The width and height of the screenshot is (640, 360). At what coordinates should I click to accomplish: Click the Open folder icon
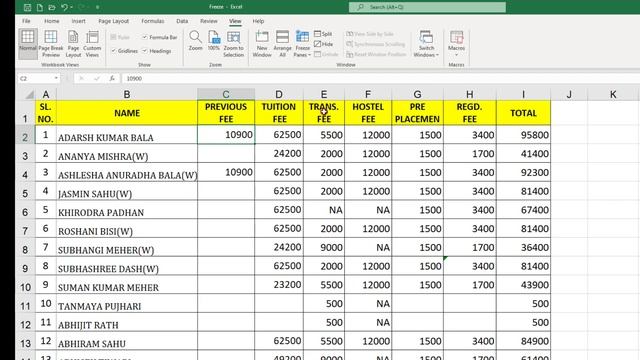(x=52, y=7)
